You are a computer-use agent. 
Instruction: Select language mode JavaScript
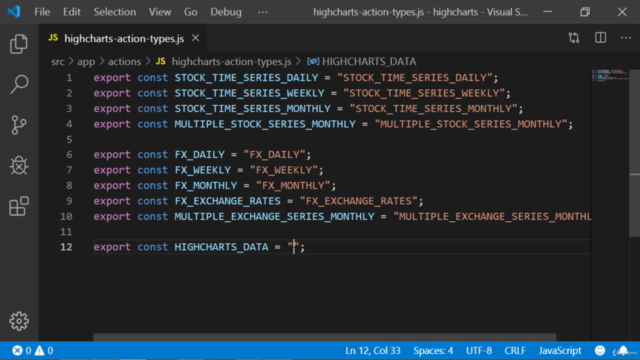pyautogui.click(x=560, y=351)
